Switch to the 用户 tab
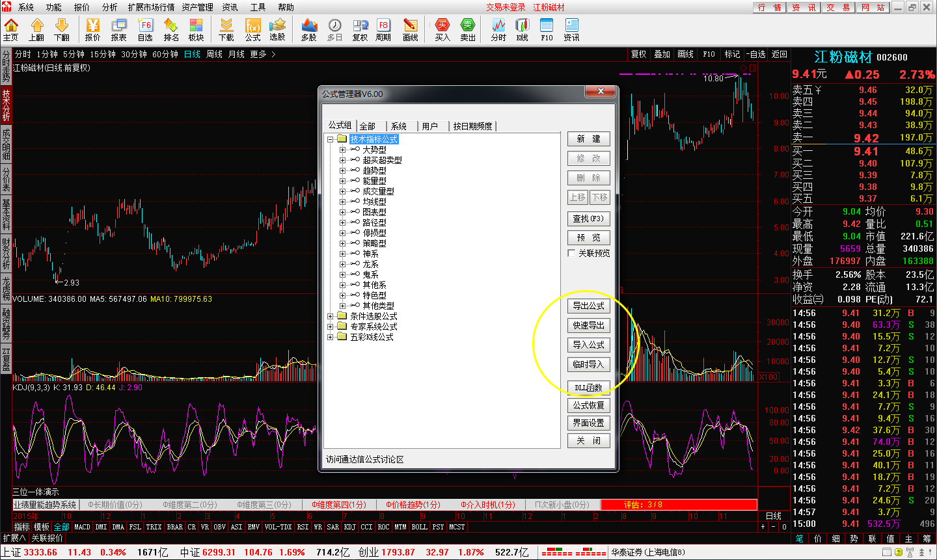The height and width of the screenshot is (560, 937). 430,126
